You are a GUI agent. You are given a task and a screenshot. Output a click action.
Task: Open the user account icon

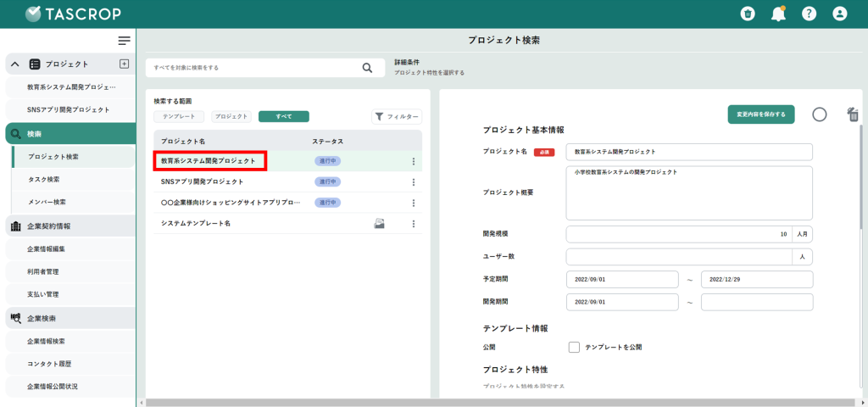tap(840, 14)
